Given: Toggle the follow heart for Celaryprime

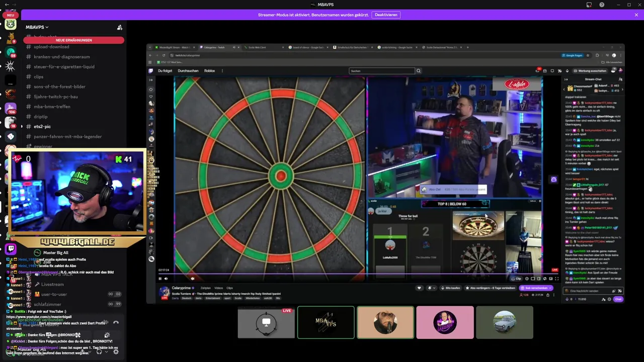Looking at the screenshot, I should (x=419, y=288).
